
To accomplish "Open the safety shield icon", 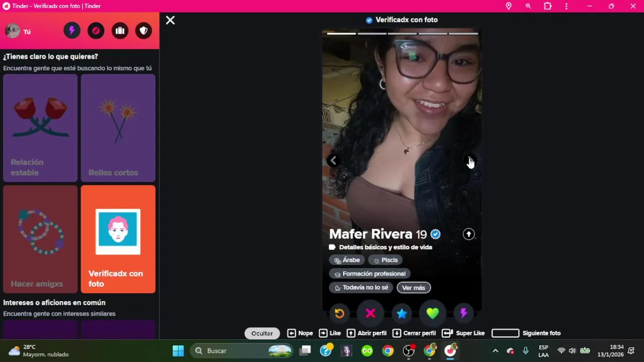I will tap(144, 31).
